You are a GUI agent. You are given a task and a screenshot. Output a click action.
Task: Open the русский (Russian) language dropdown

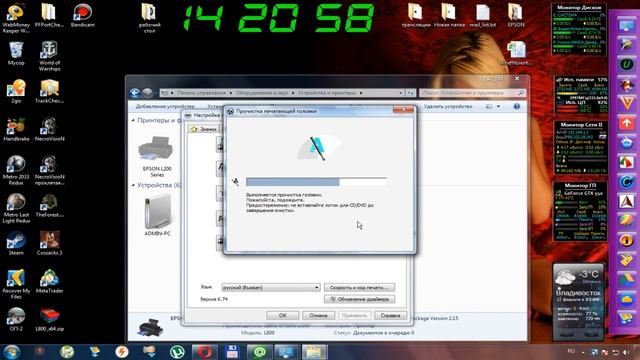pos(271,287)
